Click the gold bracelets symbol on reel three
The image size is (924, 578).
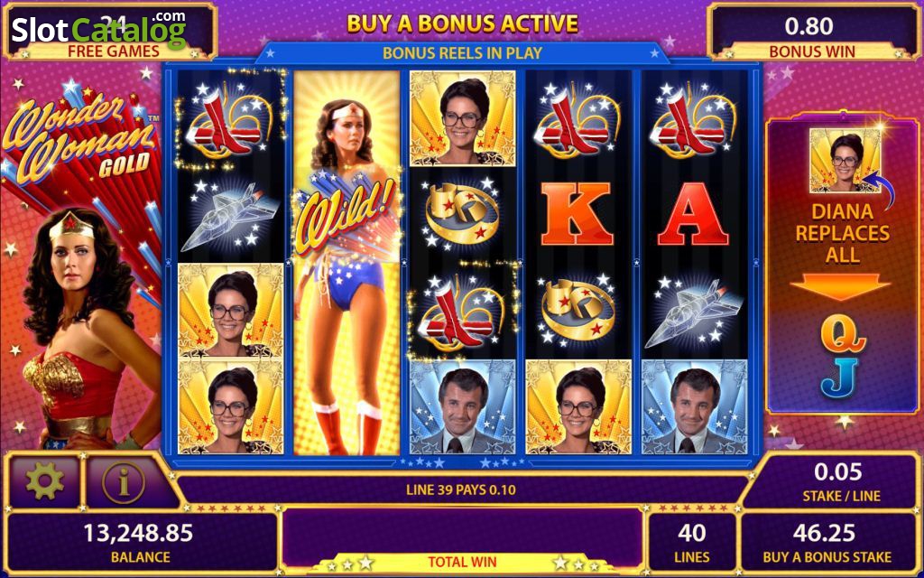(462, 213)
